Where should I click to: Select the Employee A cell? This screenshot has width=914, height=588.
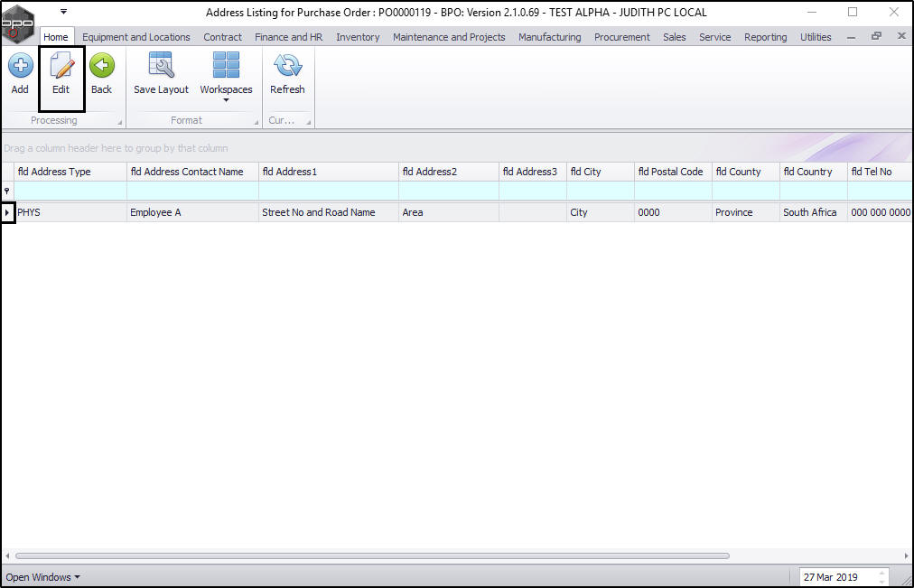192,212
